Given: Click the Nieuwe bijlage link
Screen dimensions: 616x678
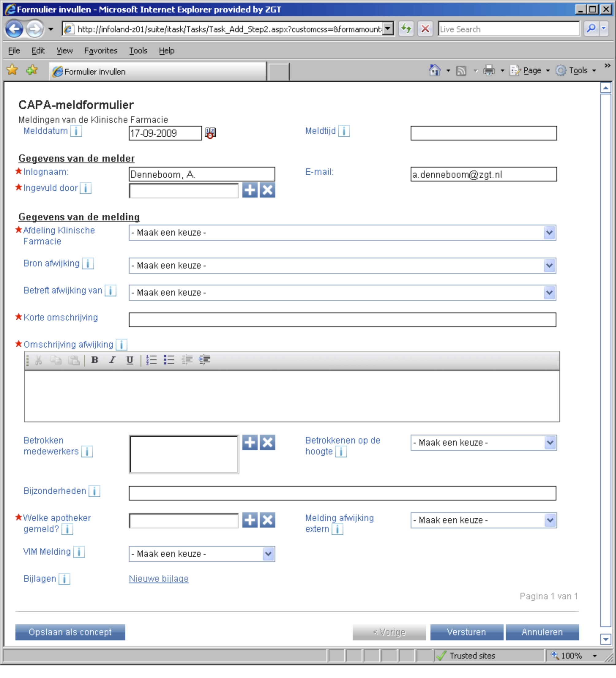Looking at the screenshot, I should [159, 579].
